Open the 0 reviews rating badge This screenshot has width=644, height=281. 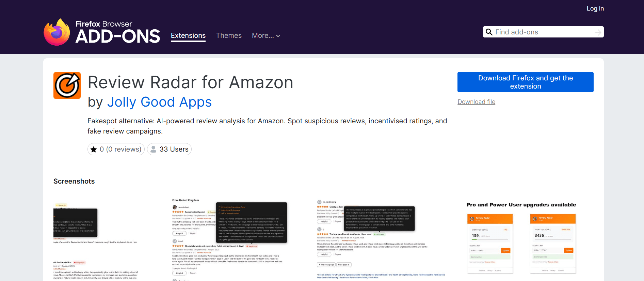(x=116, y=149)
